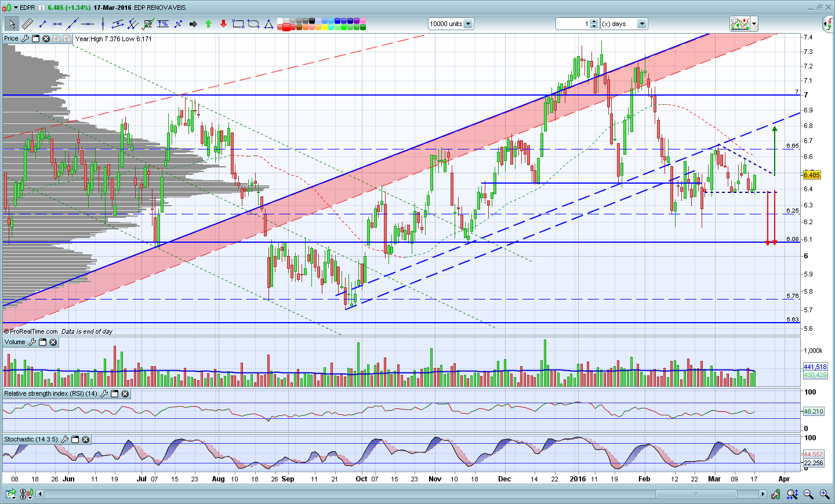Open the Stochastic indicator settings wrench
The image size is (835, 504).
(x=65, y=440)
